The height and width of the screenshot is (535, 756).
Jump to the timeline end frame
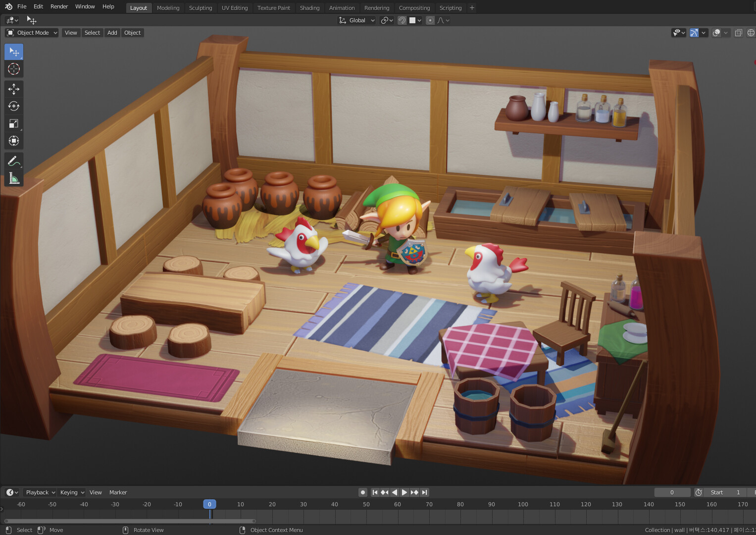point(424,492)
